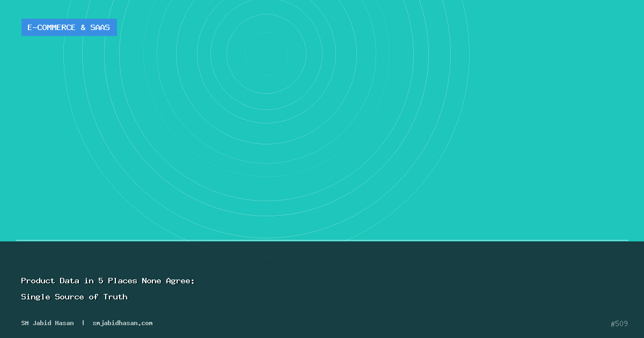Click the pipe separator beside the author name
The height and width of the screenshot is (338, 644).
pos(83,323)
